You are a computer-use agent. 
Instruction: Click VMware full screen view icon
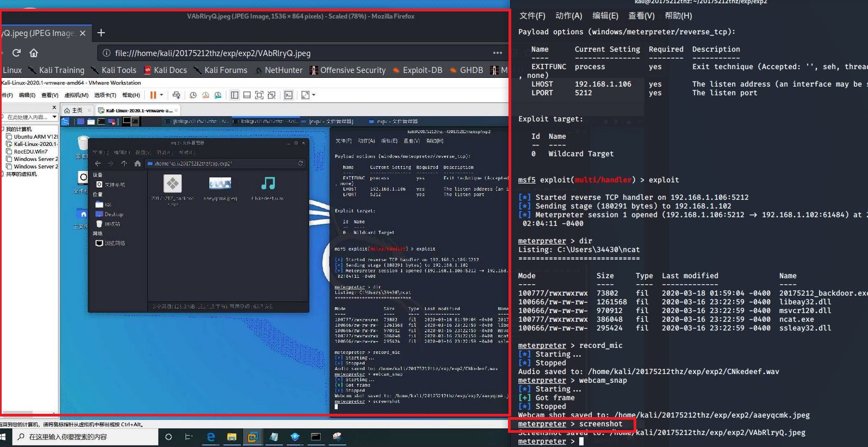click(259, 95)
